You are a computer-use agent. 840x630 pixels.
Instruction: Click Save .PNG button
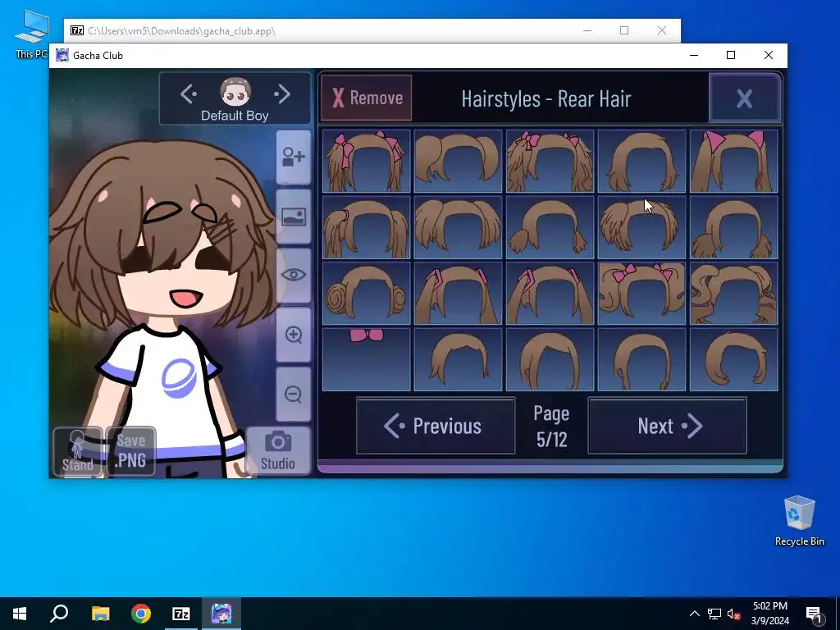[130, 451]
